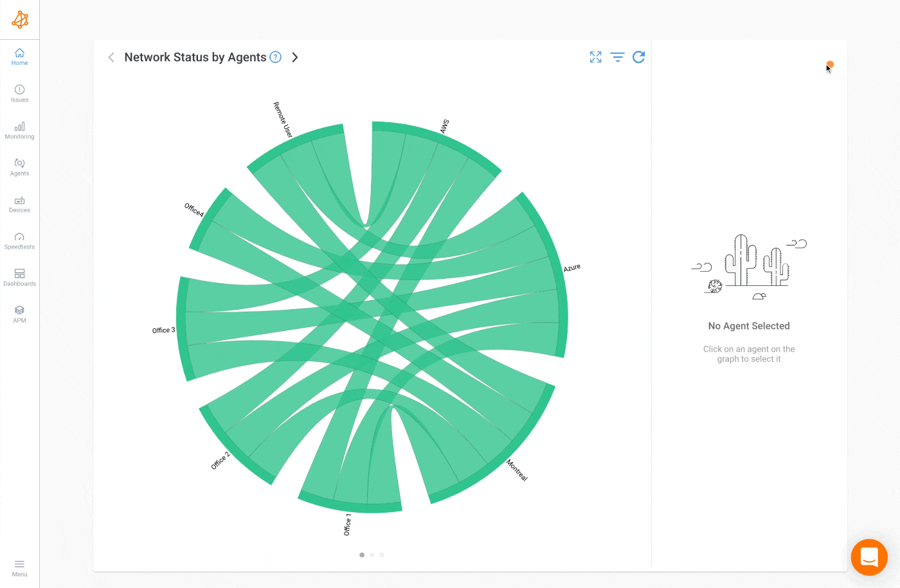Viewport: 900px width, 588px height.
Task: Open the APM section
Action: click(19, 314)
